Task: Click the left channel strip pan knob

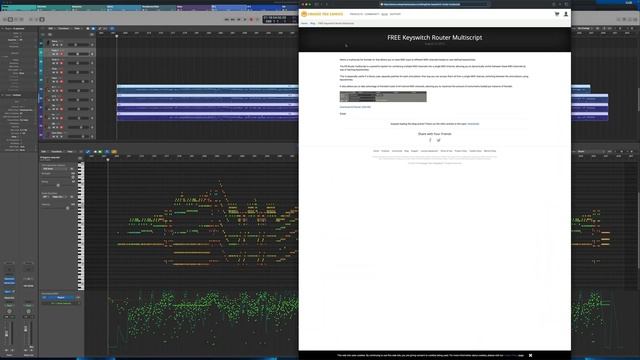Action: [x=9, y=311]
